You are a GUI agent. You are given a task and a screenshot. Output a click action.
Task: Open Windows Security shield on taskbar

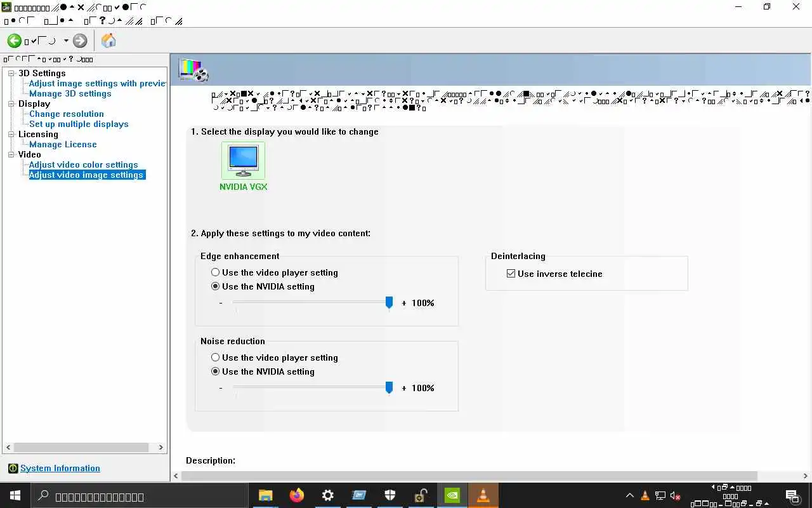(x=390, y=495)
